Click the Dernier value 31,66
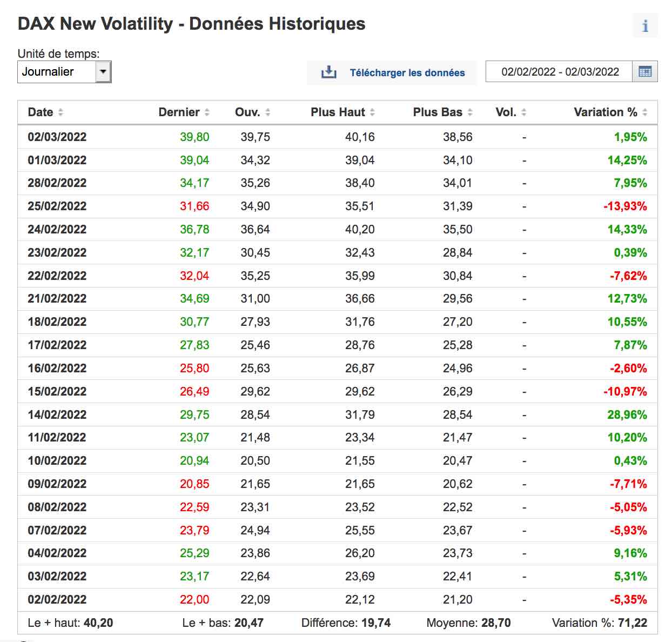The height and width of the screenshot is (642, 672). pos(194,206)
